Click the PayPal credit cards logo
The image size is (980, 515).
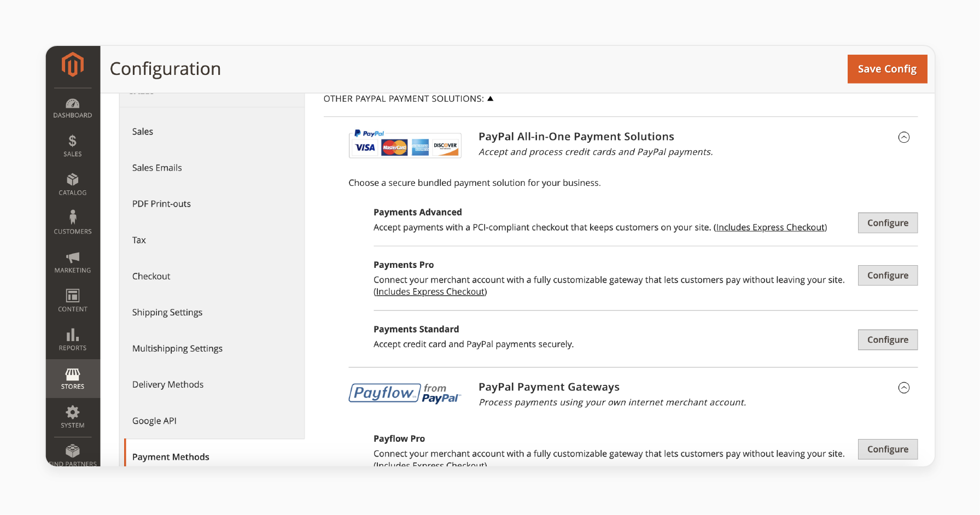[x=405, y=144]
